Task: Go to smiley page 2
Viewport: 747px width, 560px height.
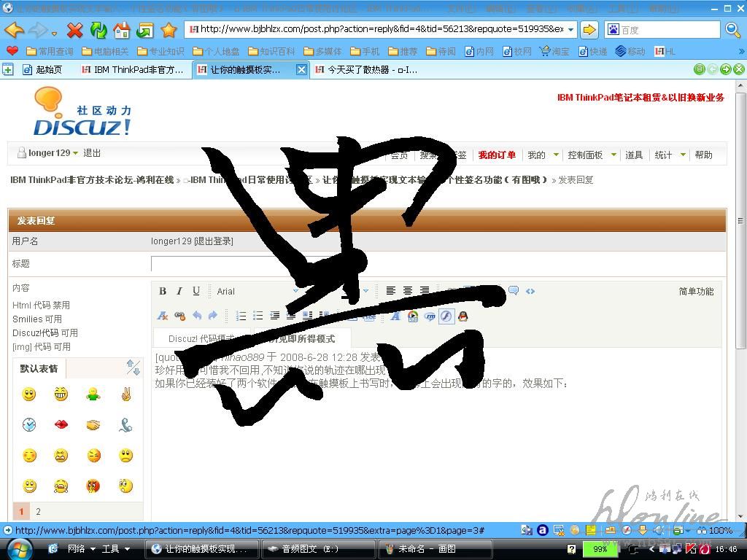Action: pyautogui.click(x=38, y=511)
